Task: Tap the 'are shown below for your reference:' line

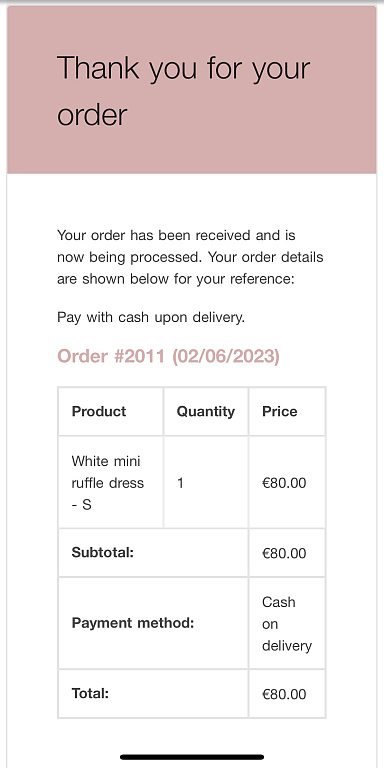Action: click(x=177, y=279)
